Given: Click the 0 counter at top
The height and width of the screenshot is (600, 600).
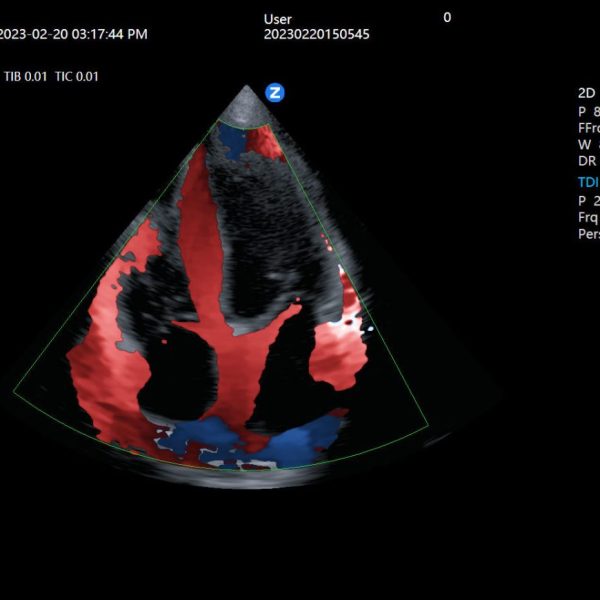Looking at the screenshot, I should [447, 17].
